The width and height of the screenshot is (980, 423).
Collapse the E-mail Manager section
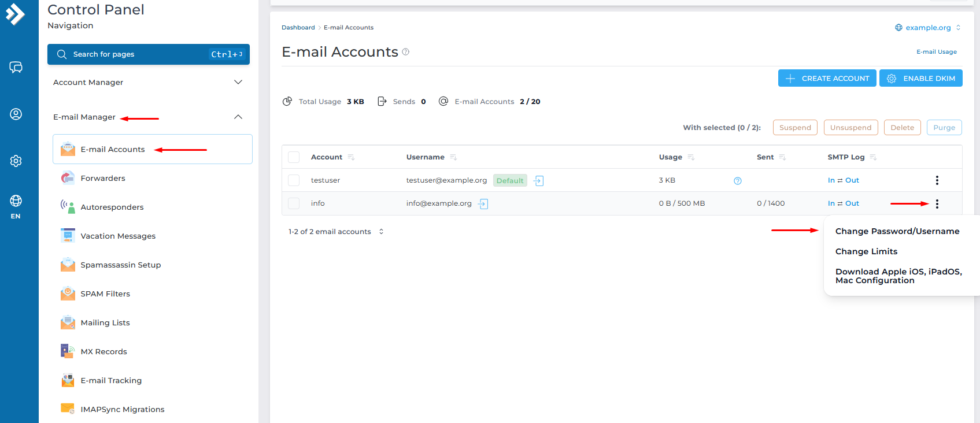238,117
